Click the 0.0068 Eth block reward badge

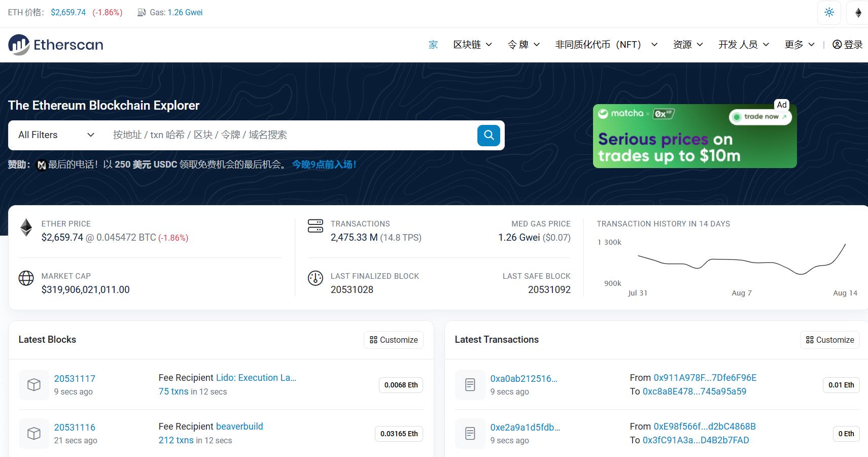point(401,385)
